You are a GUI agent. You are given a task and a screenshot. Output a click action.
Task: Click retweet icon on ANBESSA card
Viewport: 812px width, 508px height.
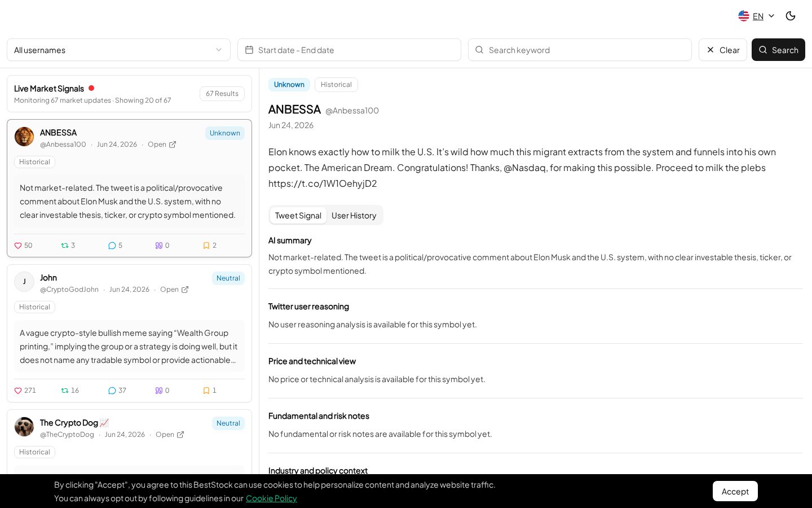[65, 246]
